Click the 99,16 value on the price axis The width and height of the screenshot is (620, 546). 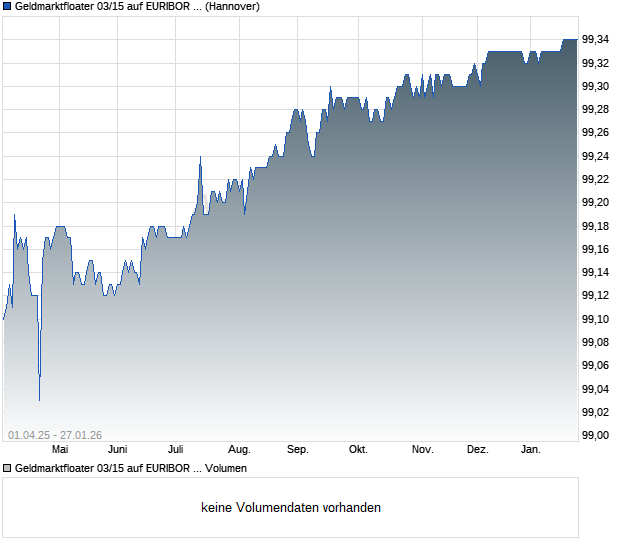(x=595, y=249)
